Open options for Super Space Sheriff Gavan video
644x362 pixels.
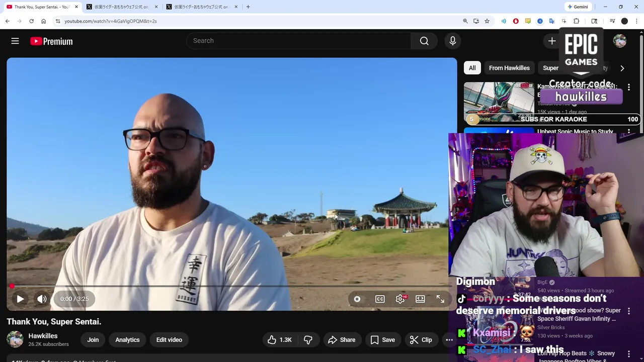(629, 311)
